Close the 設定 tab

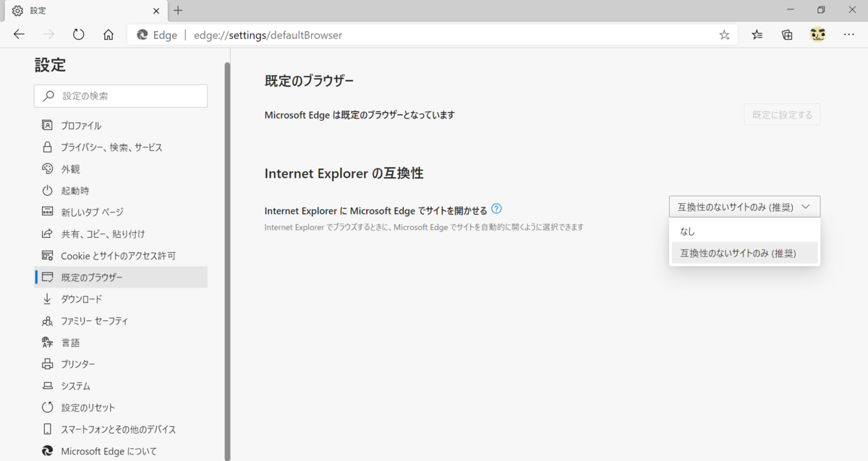(156, 10)
